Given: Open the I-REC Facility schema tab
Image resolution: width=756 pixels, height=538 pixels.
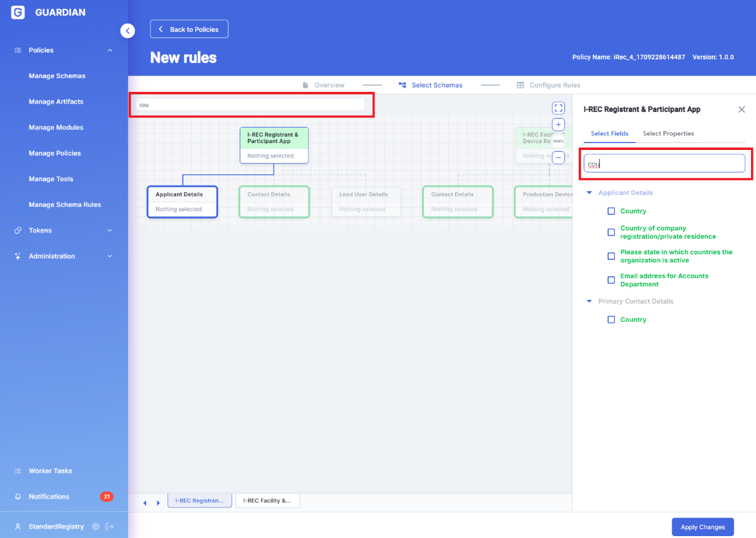Looking at the screenshot, I should [267, 501].
